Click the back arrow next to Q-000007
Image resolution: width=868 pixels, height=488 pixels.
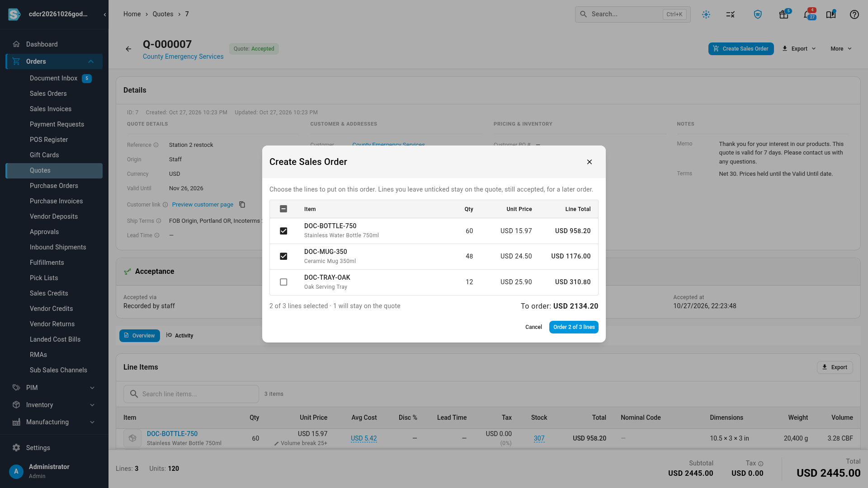click(128, 49)
